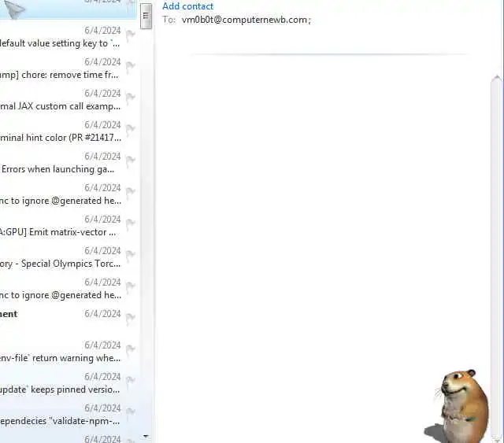Flag the bold unread 'ment' message
504x443 pixels.
(x=130, y=318)
